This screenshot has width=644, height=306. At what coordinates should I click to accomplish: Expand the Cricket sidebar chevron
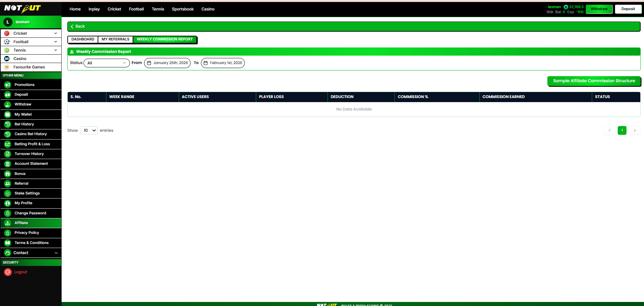56,33
